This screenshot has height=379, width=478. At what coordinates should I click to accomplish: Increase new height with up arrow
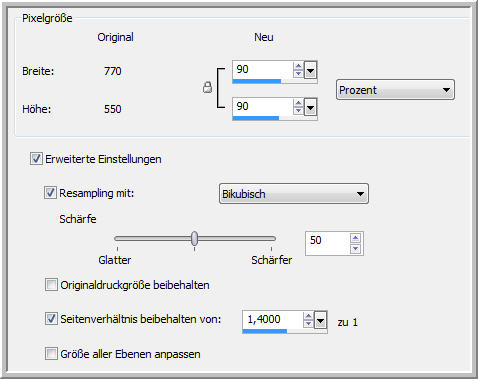(298, 103)
